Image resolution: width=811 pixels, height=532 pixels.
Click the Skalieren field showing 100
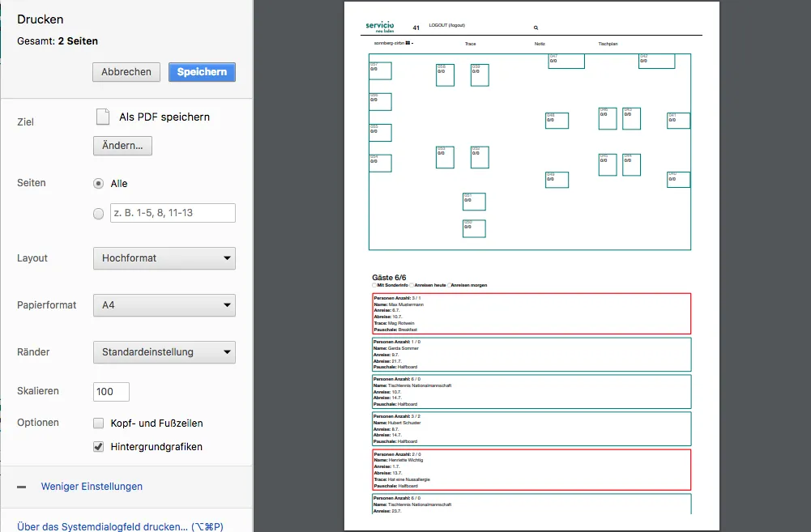pos(111,392)
